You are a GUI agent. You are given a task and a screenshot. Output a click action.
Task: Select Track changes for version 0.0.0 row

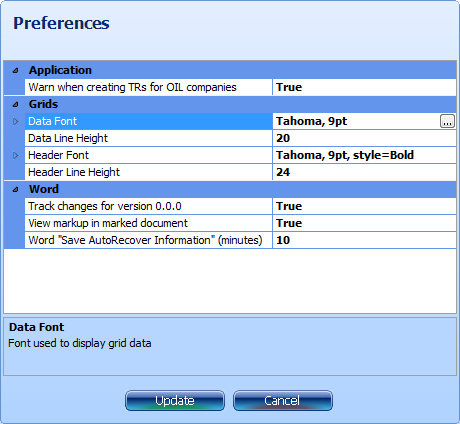pos(240,206)
